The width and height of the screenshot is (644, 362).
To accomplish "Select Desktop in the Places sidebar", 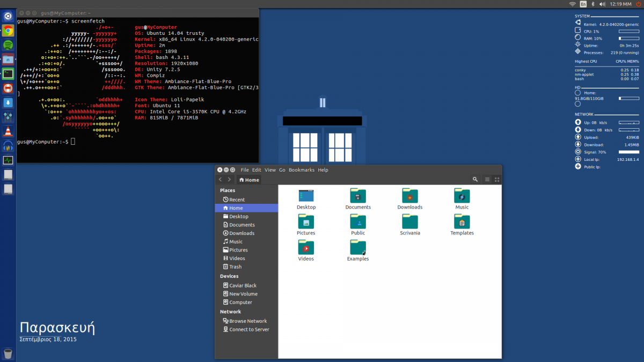I will click(246, 217).
